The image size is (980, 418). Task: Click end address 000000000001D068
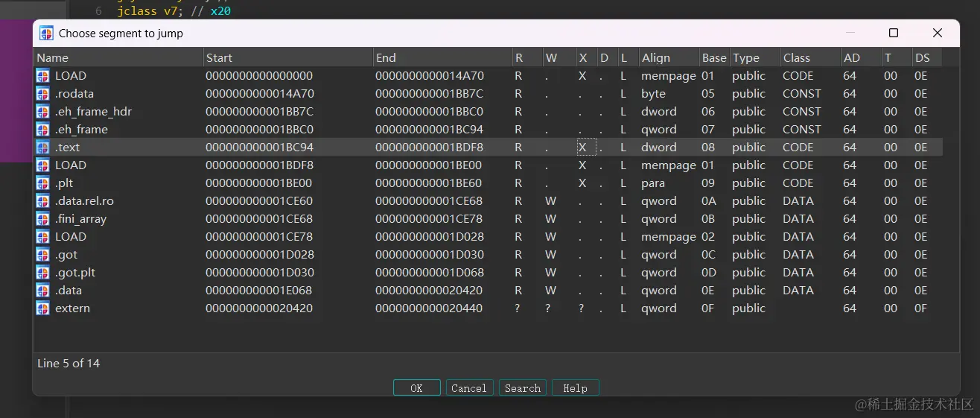[429, 273]
